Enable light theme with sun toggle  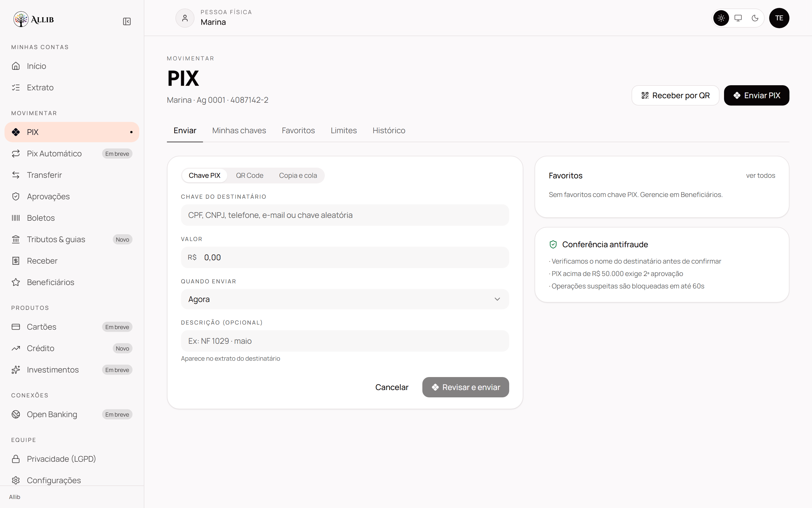click(x=721, y=18)
